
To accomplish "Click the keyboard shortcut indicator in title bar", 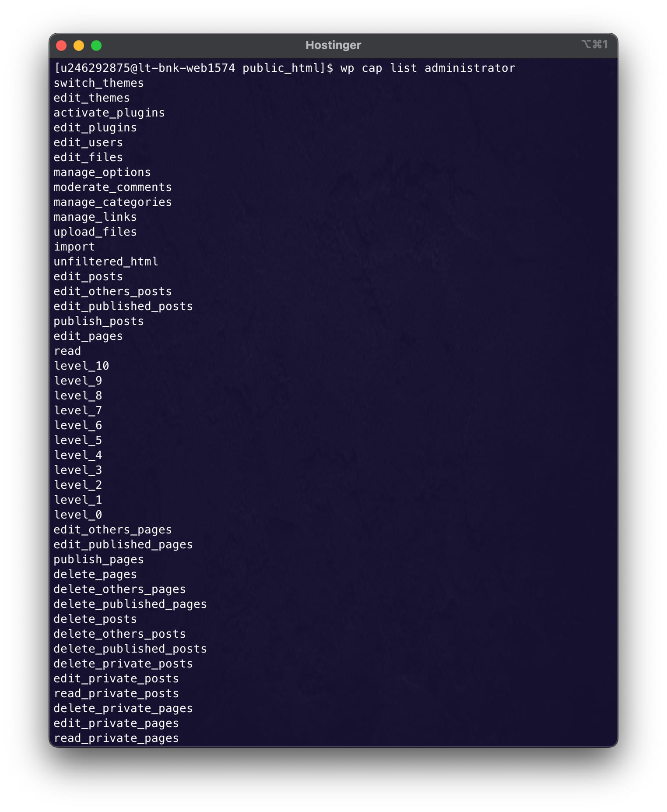I will pyautogui.click(x=594, y=44).
